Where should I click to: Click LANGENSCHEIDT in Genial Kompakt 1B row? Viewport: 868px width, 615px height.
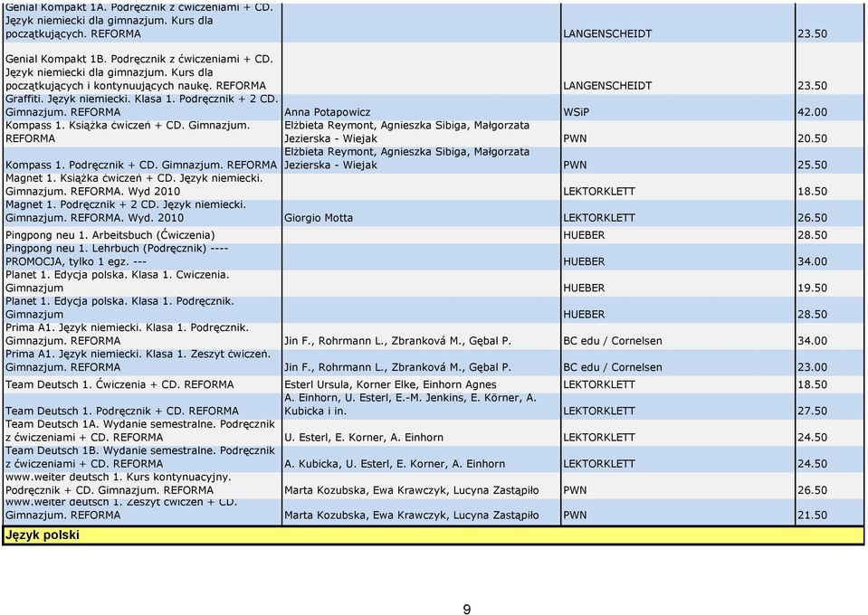[x=607, y=87]
